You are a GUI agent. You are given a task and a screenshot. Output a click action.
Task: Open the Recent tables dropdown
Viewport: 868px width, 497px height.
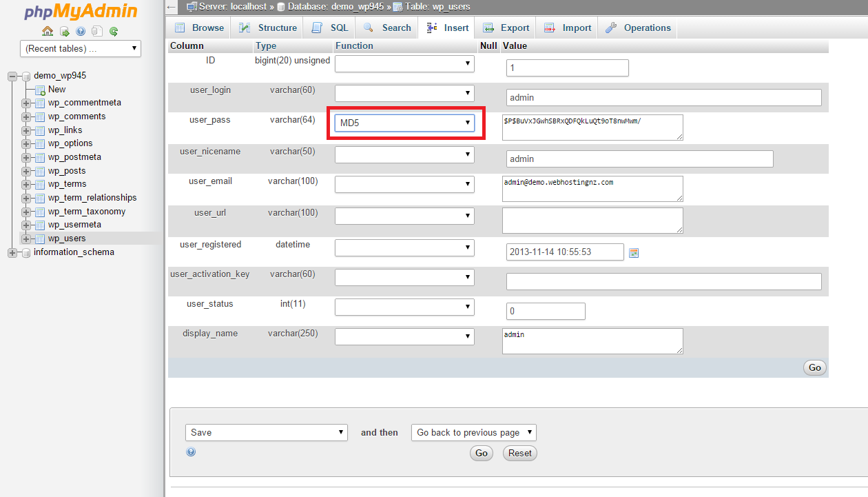pos(81,49)
